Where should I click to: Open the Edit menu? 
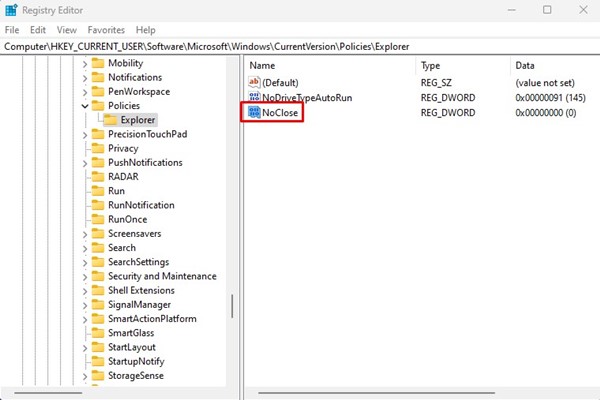tap(38, 30)
